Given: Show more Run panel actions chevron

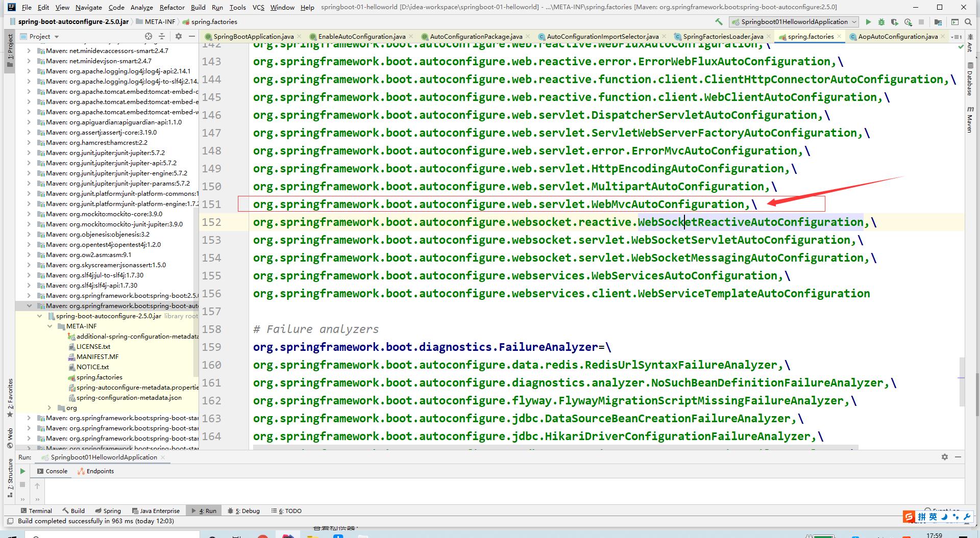Looking at the screenshot, I should (22, 499).
